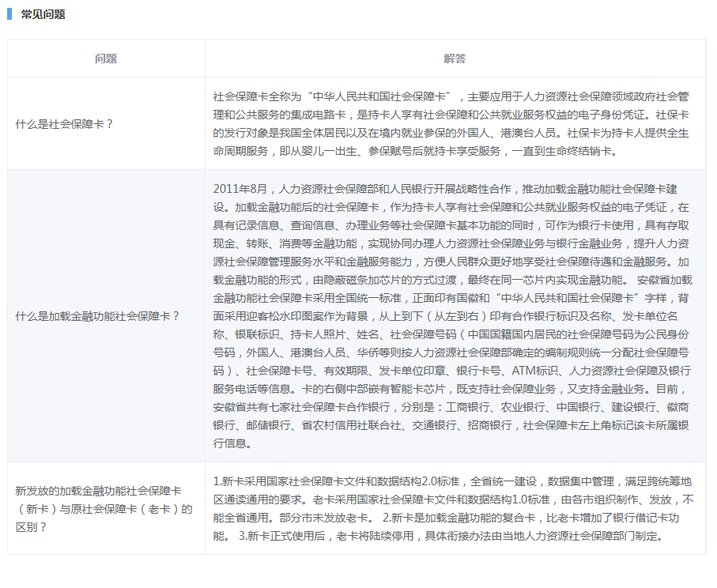Select the question 什么是加载金融功能社会保障卡？

(x=98, y=316)
